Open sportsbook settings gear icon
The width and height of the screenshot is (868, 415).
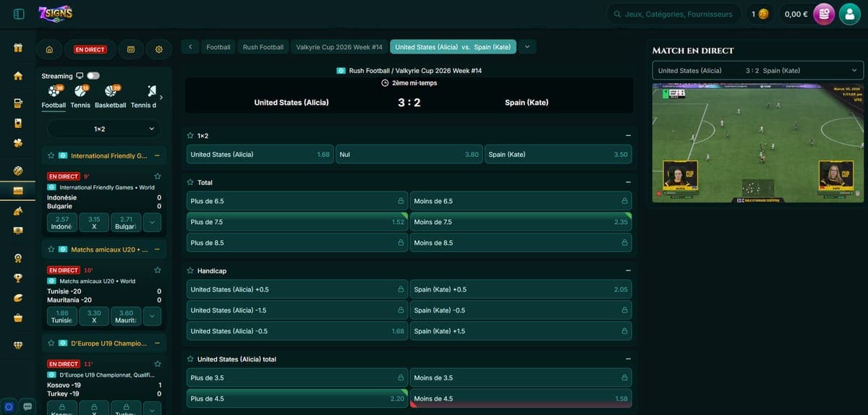159,49
